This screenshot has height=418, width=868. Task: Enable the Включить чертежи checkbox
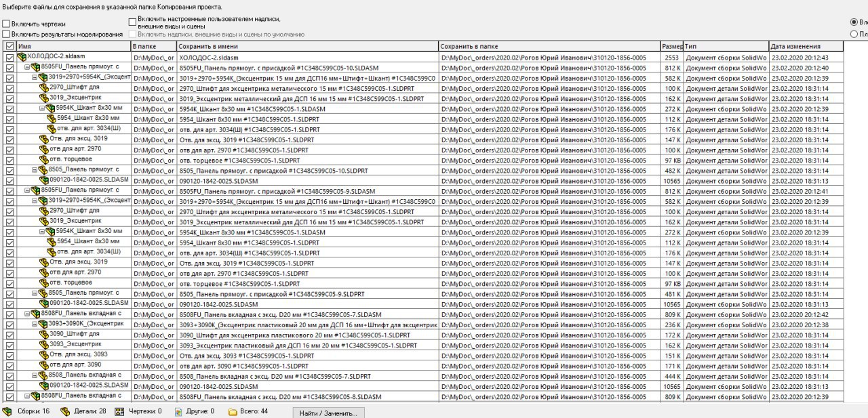coord(6,24)
